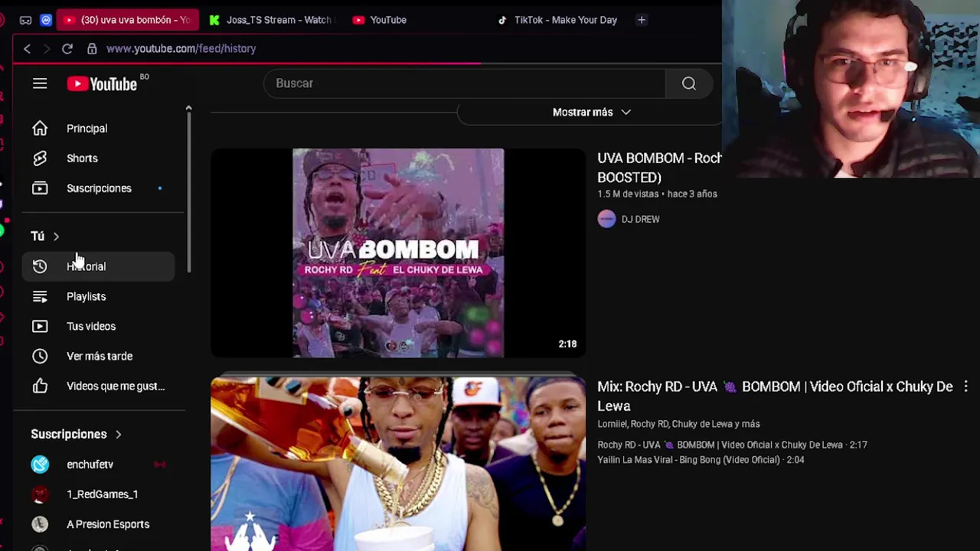This screenshot has height=551, width=980.
Task: Click the Playlists list icon
Action: (40, 296)
